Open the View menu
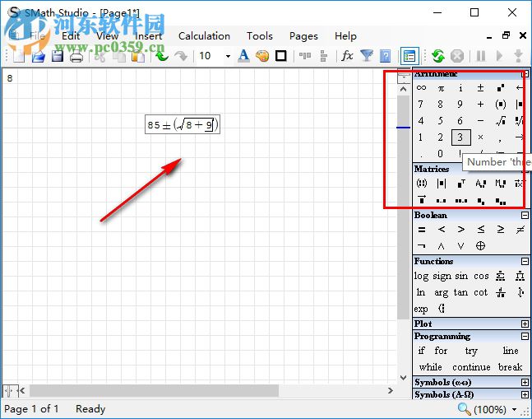Image resolution: width=532 pixels, height=419 pixels. coord(107,36)
